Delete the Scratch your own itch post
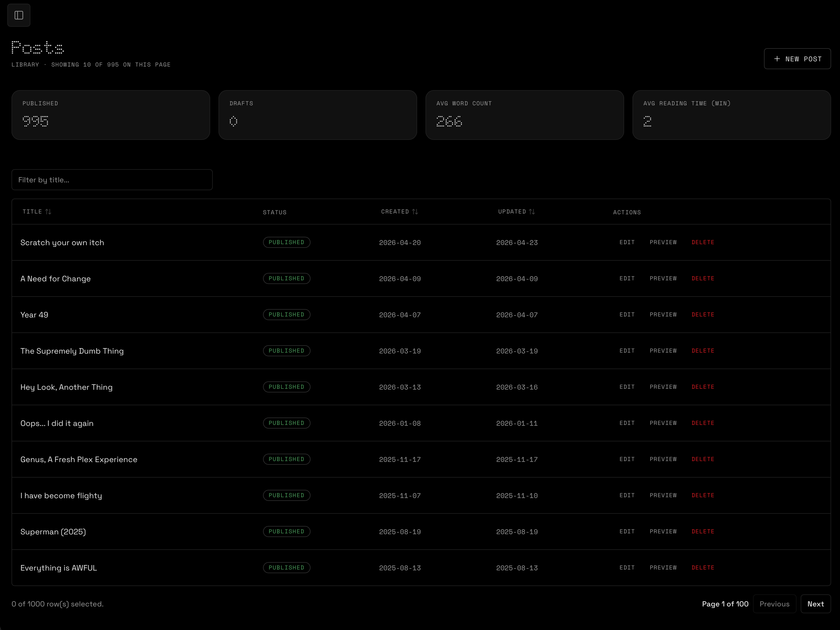The width and height of the screenshot is (840, 630). (x=703, y=242)
